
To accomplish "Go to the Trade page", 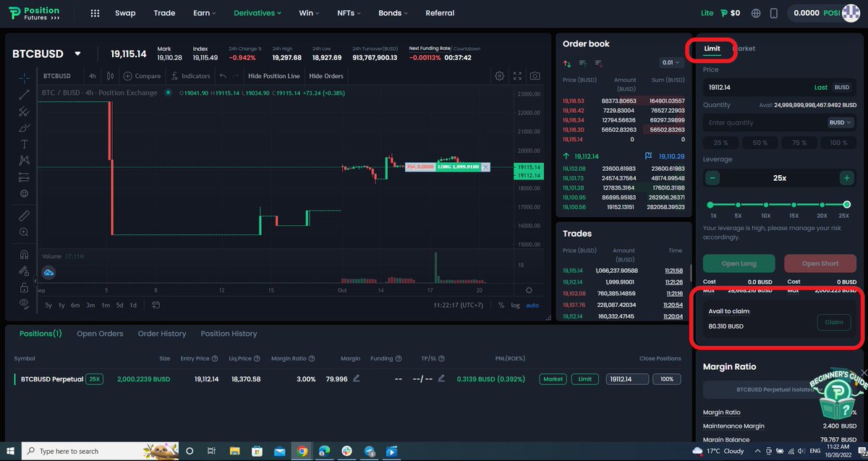I will pyautogui.click(x=164, y=13).
